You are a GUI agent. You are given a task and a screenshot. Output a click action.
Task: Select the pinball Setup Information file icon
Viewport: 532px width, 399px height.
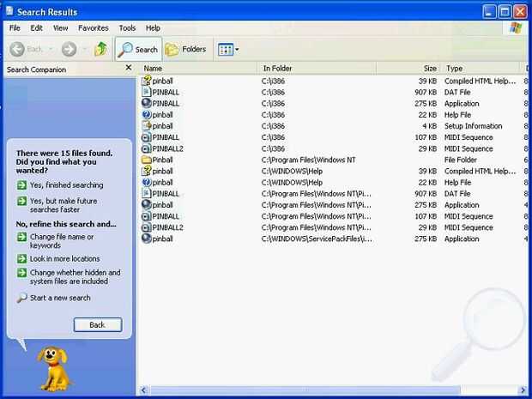(146, 126)
